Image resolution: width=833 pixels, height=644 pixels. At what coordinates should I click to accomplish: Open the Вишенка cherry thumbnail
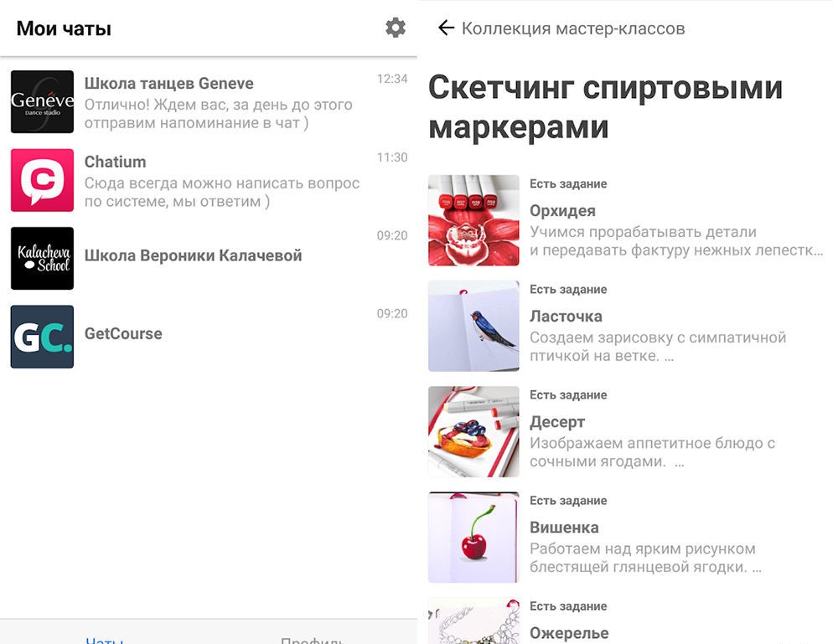coord(473,538)
